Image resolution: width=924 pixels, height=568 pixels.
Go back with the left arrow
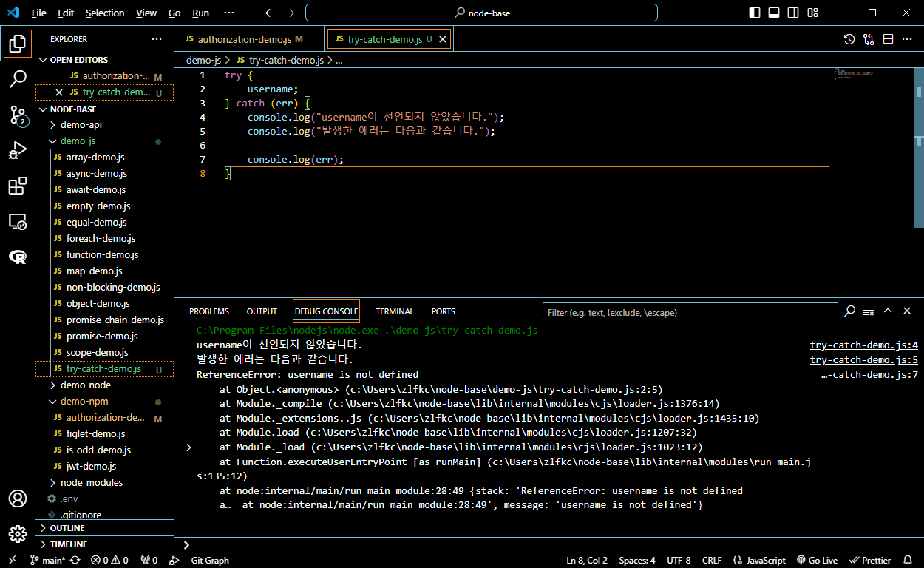(x=270, y=13)
